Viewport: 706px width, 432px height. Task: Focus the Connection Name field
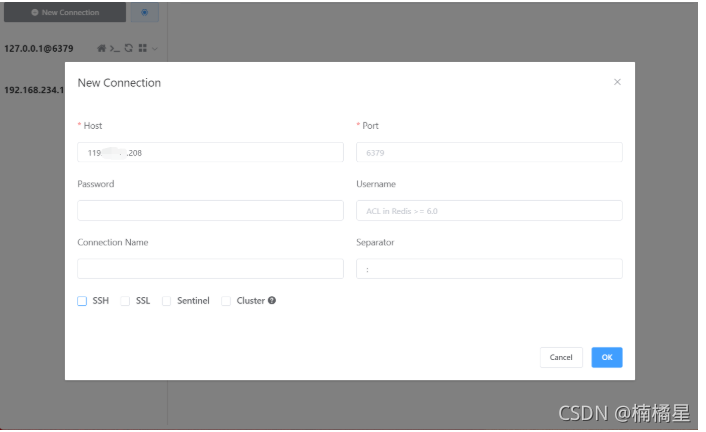210,268
